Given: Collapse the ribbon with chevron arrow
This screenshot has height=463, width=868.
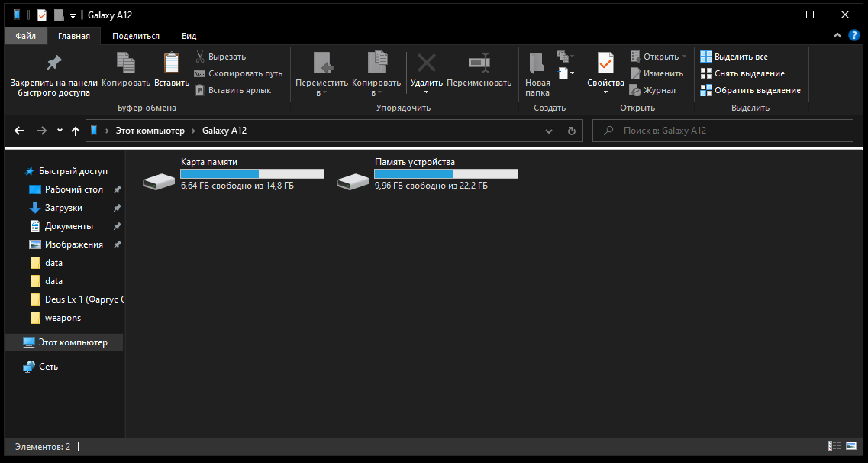Looking at the screenshot, I should coord(837,36).
